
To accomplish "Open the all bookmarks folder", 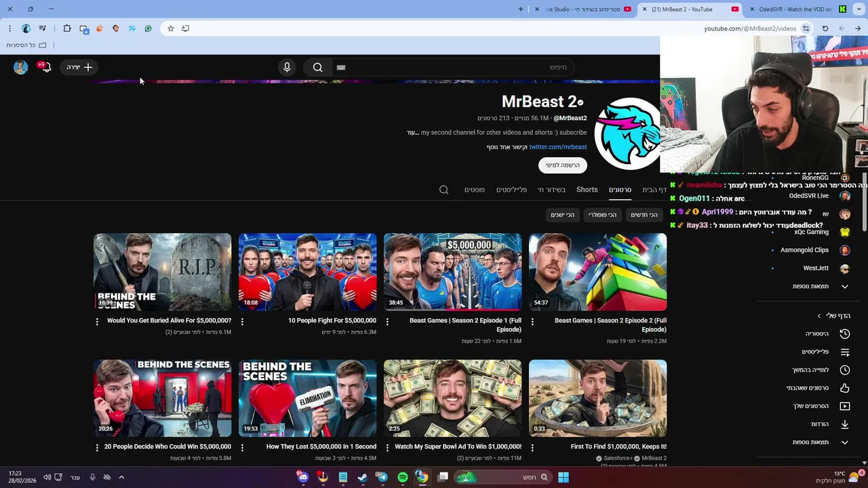I will (26, 45).
